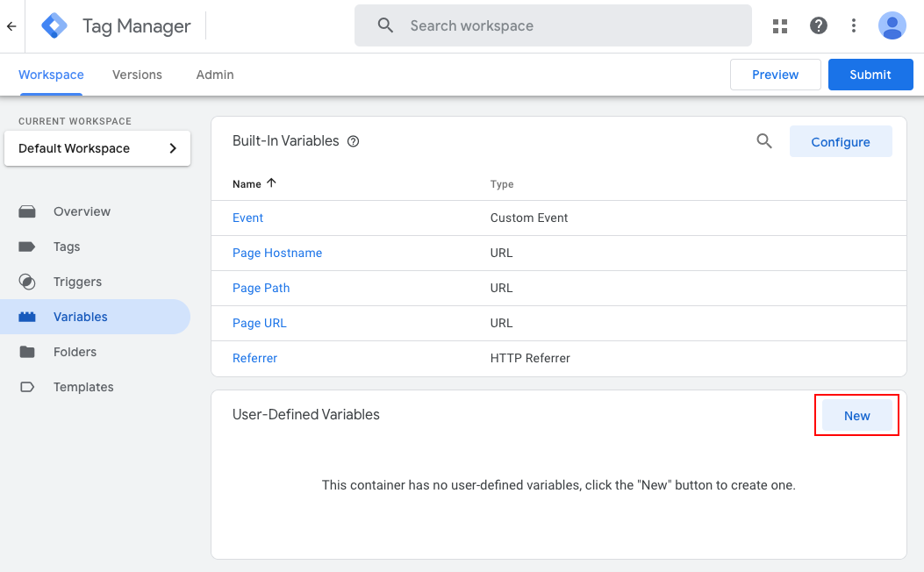The width and height of the screenshot is (924, 572).
Task: Open the Page Hostname variable link
Action: coord(277,253)
